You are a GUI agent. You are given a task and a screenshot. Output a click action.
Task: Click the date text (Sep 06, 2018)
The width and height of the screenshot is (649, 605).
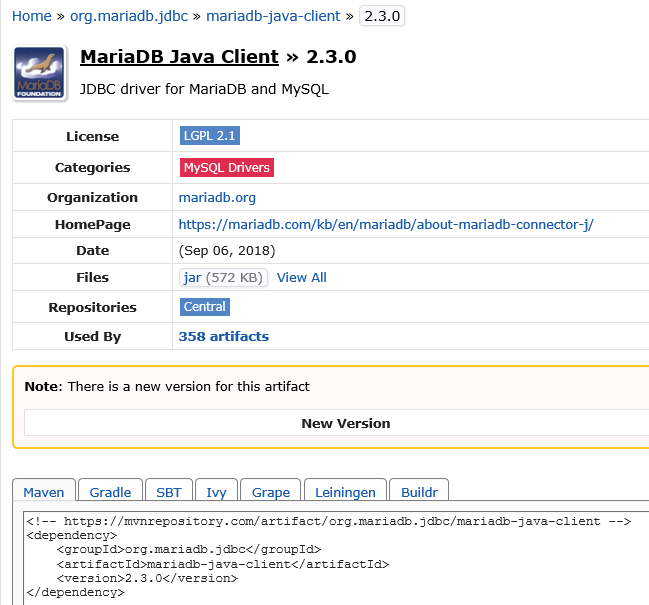point(227,250)
